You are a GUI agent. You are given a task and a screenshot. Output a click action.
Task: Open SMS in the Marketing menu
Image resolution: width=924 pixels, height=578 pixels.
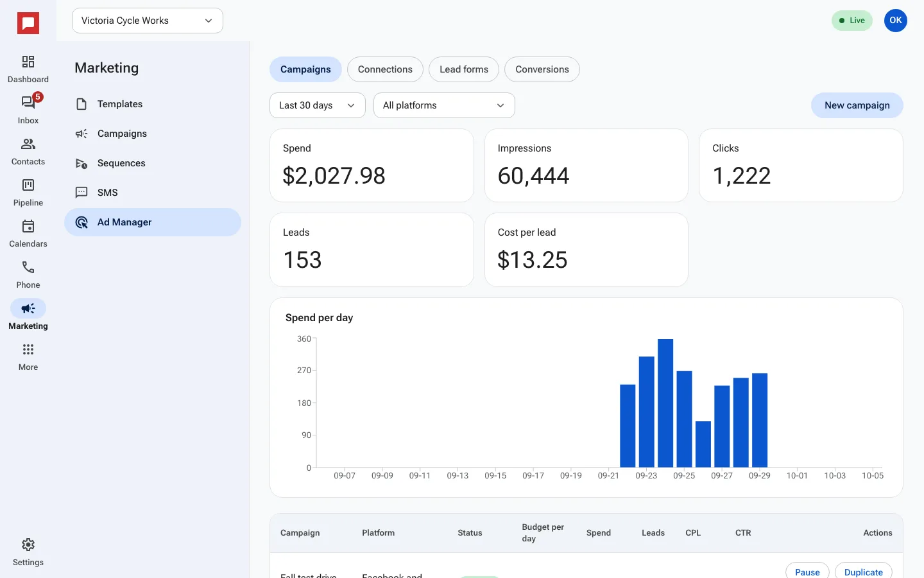pyautogui.click(x=153, y=193)
